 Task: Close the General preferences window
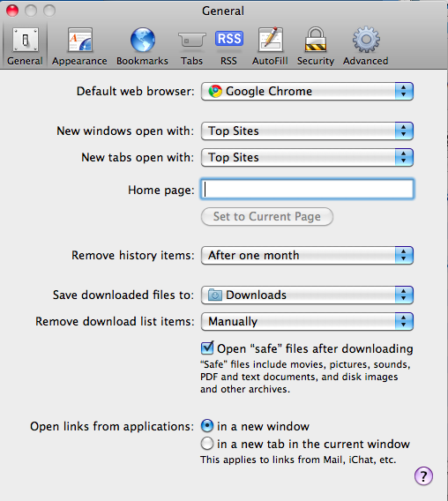coord(12,11)
